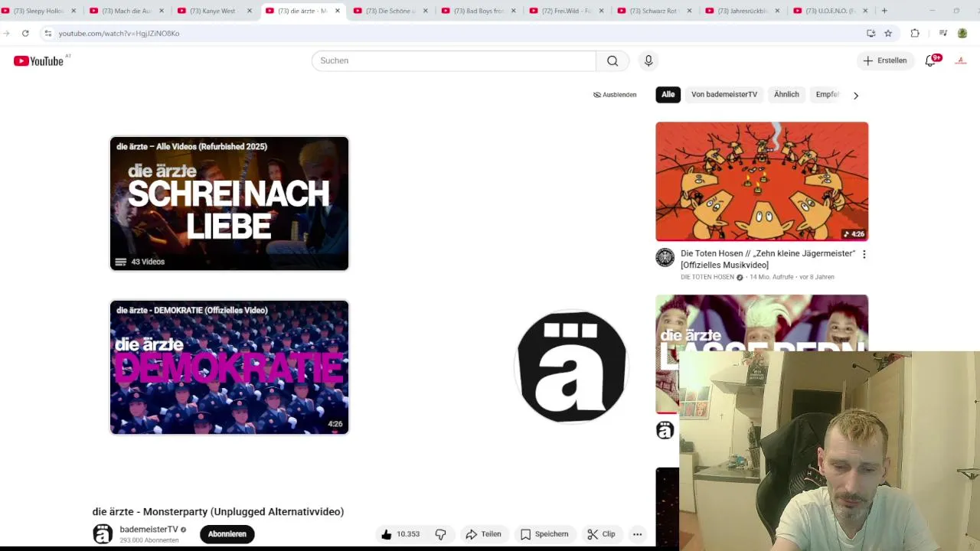
Task: Click install app icon in address bar
Action: coord(871,34)
